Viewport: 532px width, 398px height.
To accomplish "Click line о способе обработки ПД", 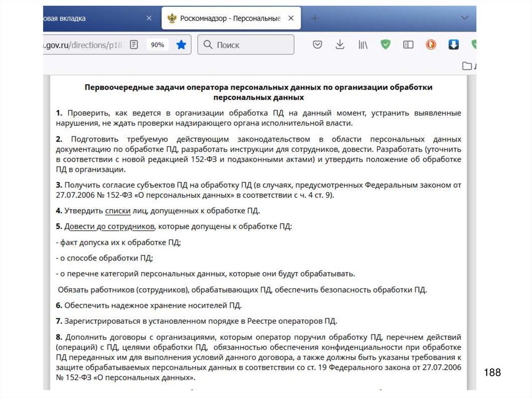I will [x=104, y=258].
